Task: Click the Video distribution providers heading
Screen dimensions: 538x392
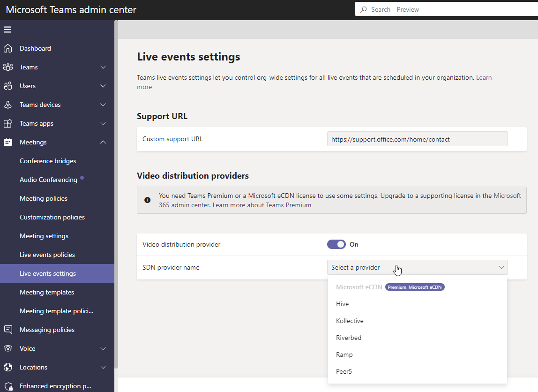Action: coord(193,176)
